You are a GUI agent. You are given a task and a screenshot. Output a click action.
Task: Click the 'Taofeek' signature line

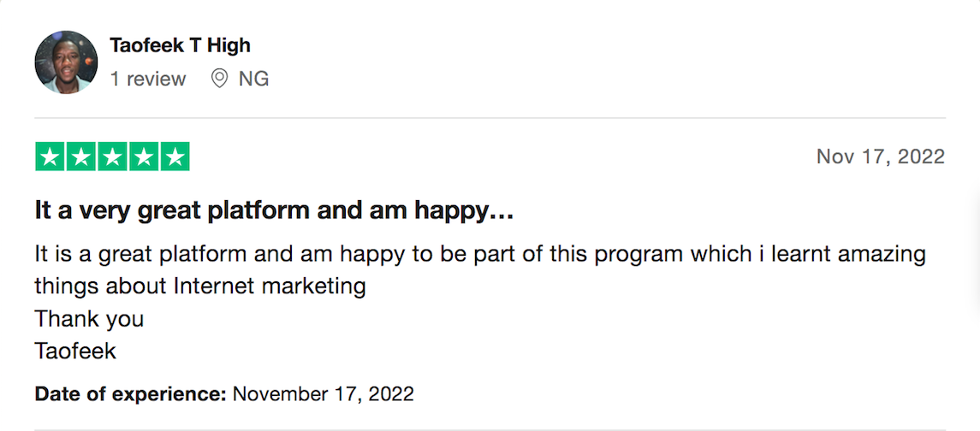(x=75, y=351)
